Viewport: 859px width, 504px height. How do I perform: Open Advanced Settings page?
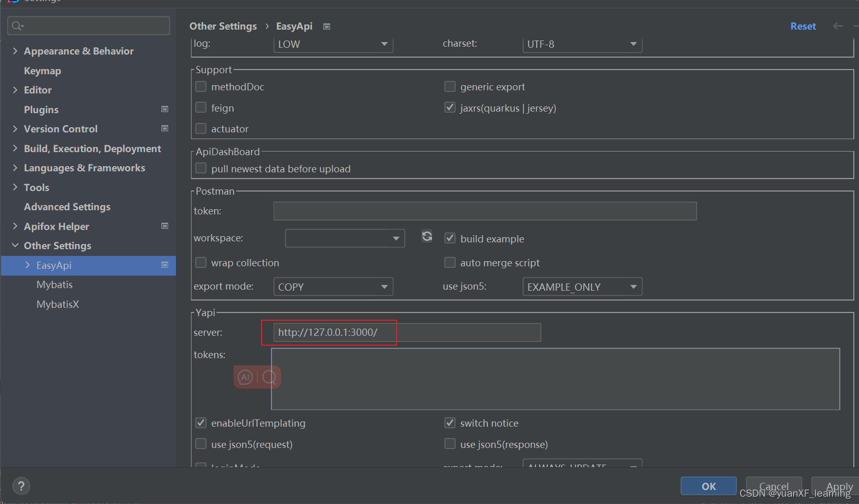tap(67, 207)
